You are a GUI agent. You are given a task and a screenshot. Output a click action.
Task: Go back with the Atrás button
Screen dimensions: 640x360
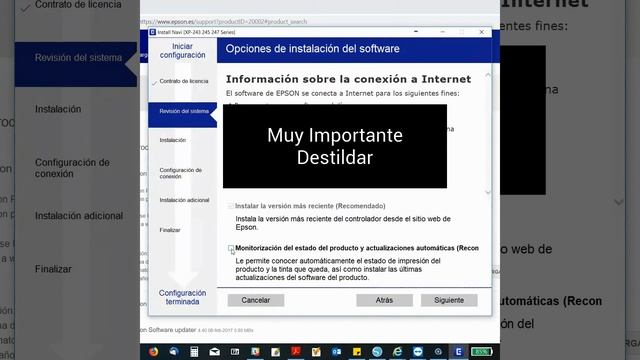[384, 300]
